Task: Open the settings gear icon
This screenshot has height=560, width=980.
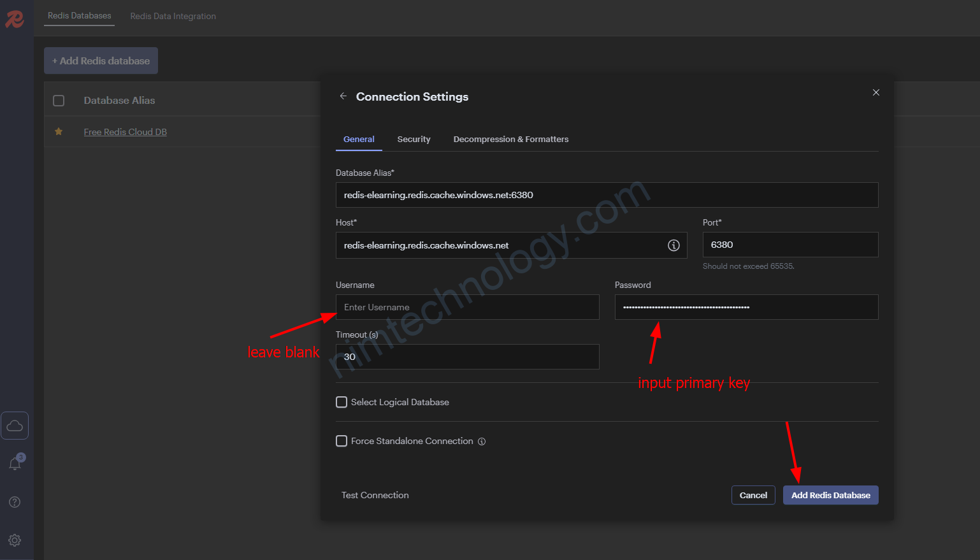Action: pos(15,540)
